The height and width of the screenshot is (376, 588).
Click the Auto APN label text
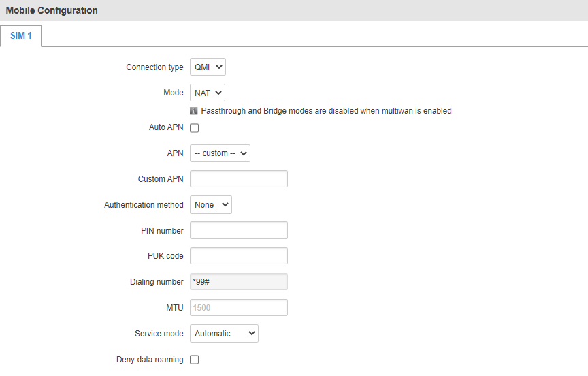click(165, 127)
